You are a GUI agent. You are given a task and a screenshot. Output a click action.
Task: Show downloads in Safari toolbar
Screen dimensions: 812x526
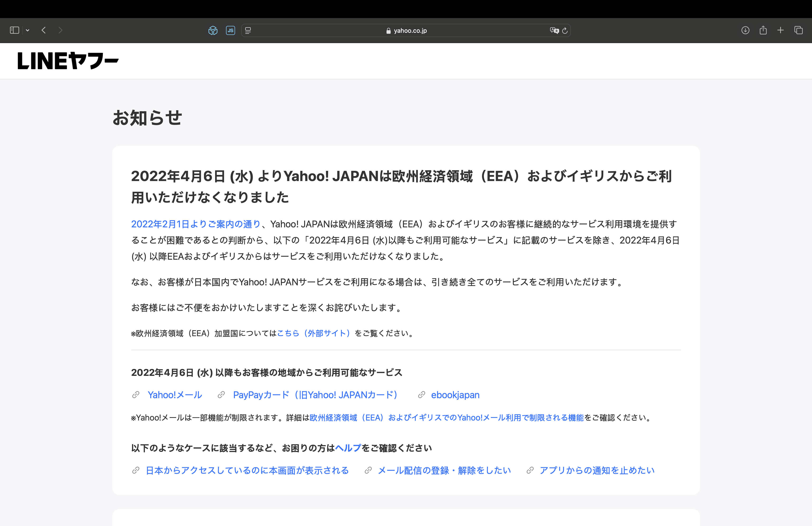[x=745, y=30]
